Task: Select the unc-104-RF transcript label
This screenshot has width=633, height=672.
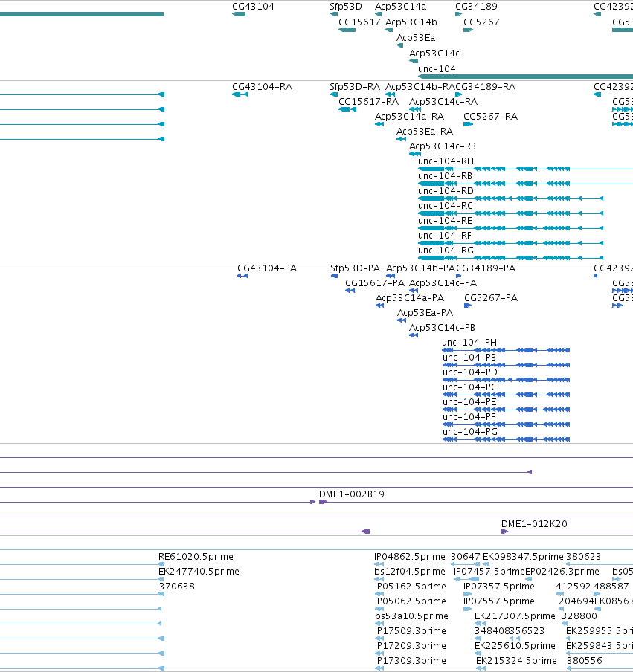Action: 444,236
